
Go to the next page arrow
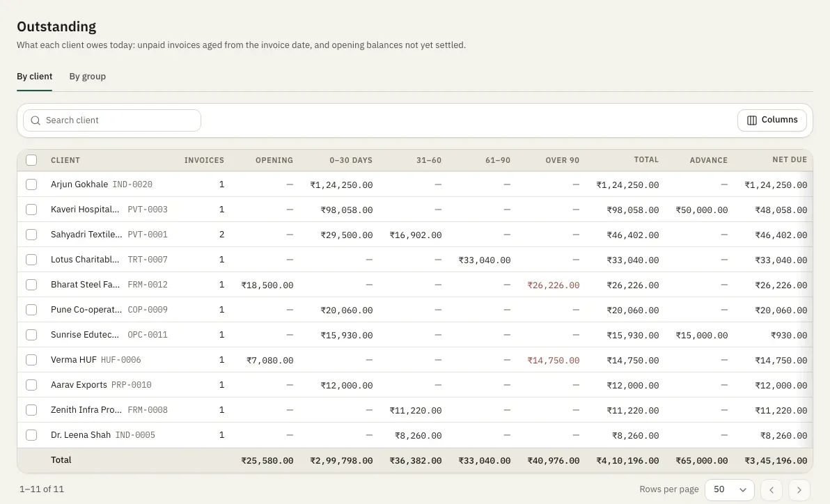point(799,489)
